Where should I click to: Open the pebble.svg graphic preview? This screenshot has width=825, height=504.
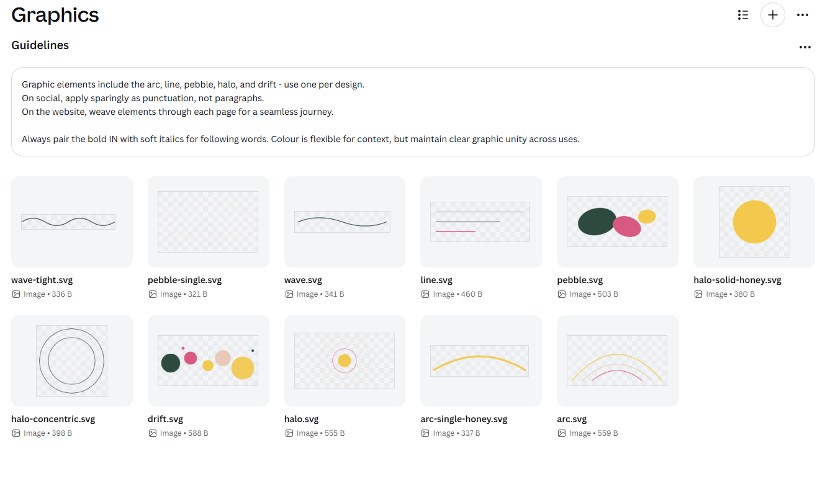click(618, 222)
